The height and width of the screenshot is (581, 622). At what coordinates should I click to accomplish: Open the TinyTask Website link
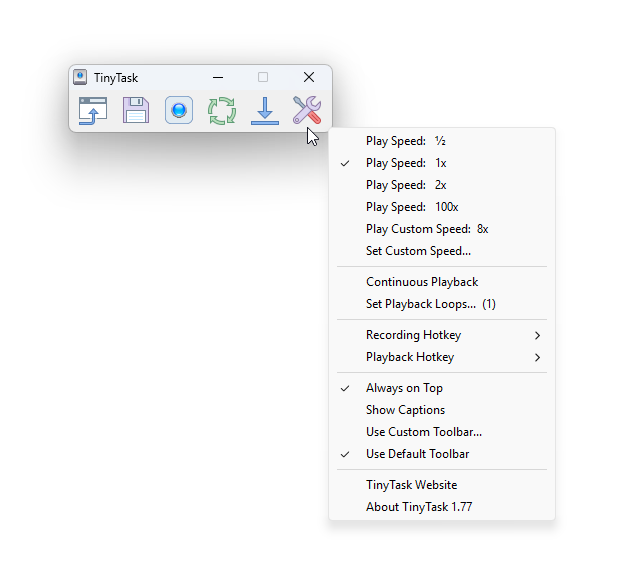pos(442,485)
